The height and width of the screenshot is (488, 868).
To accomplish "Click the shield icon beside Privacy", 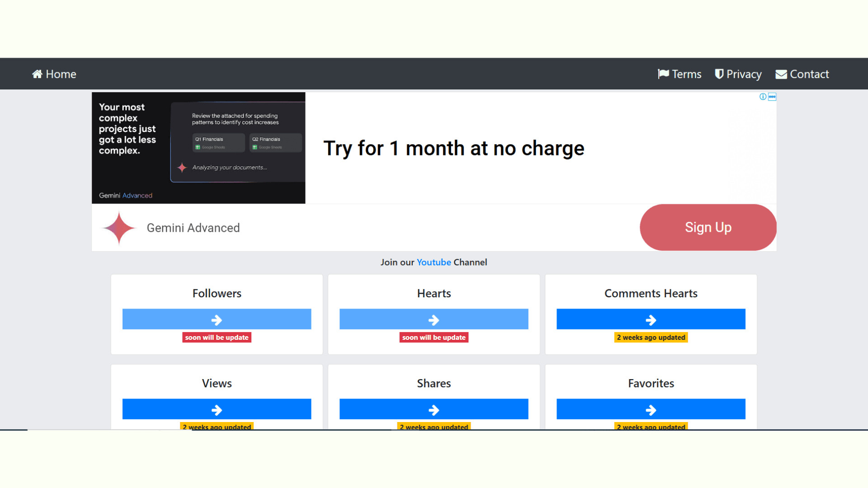I will 719,74.
